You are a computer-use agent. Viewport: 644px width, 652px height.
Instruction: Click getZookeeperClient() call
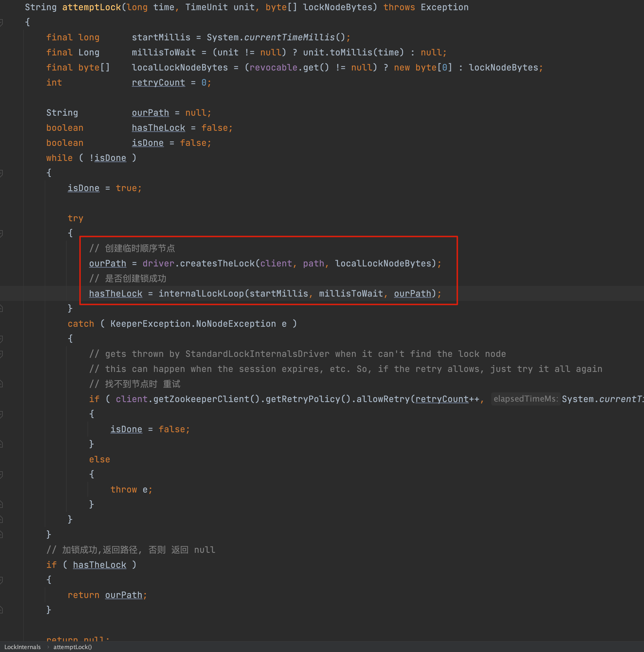206,399
